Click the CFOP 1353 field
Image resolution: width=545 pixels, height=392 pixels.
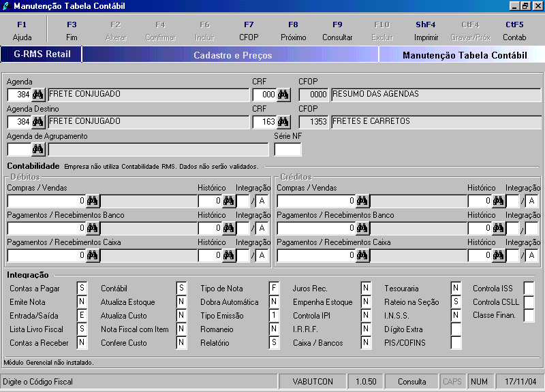313,122
